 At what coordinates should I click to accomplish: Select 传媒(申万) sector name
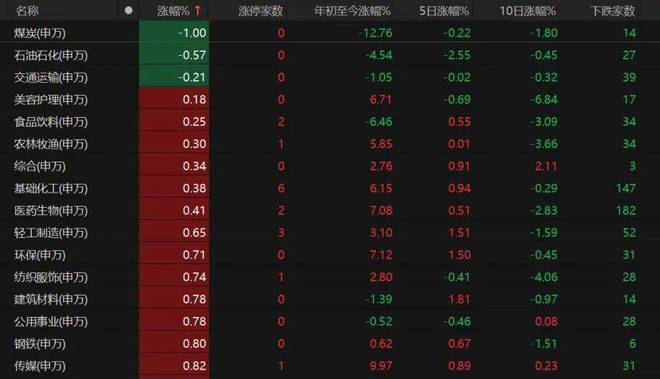tap(40, 366)
